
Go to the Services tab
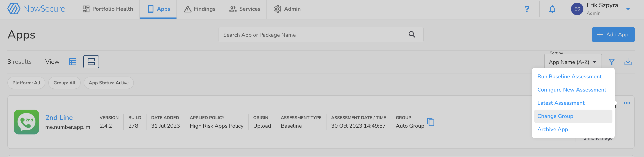[244, 9]
